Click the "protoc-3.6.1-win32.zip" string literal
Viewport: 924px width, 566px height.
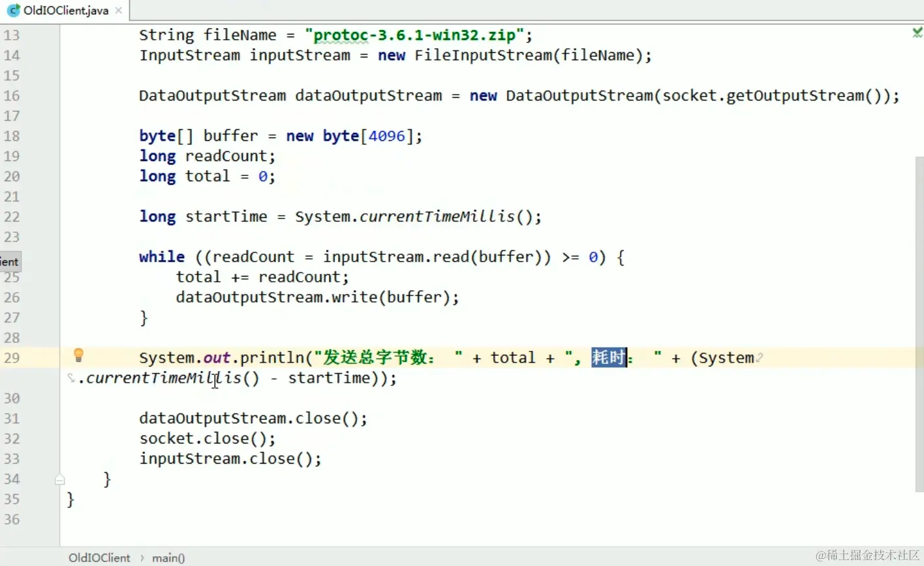(x=414, y=35)
